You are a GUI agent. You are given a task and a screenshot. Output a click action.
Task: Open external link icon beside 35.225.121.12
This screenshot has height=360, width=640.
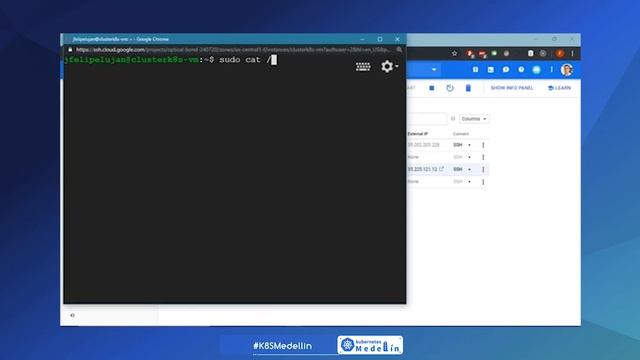point(441,169)
